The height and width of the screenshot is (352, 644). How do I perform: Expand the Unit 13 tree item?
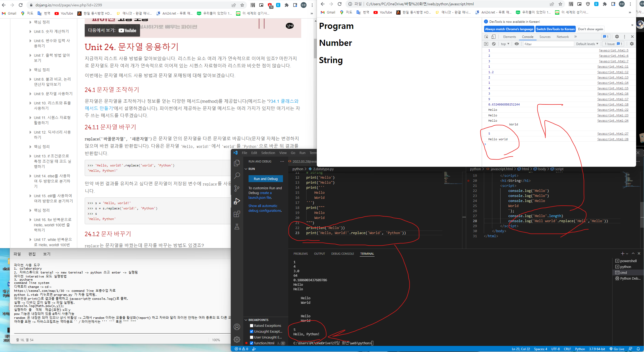[x=30, y=156]
